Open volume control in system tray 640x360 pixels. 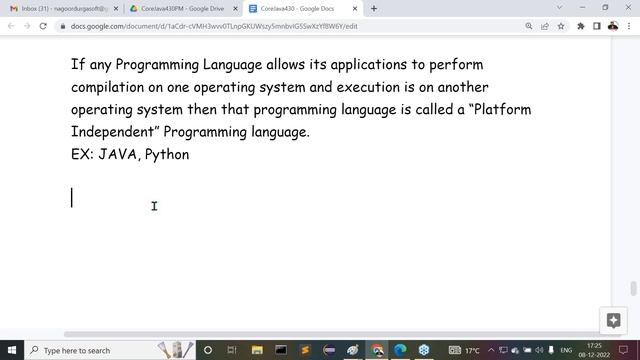(539, 350)
